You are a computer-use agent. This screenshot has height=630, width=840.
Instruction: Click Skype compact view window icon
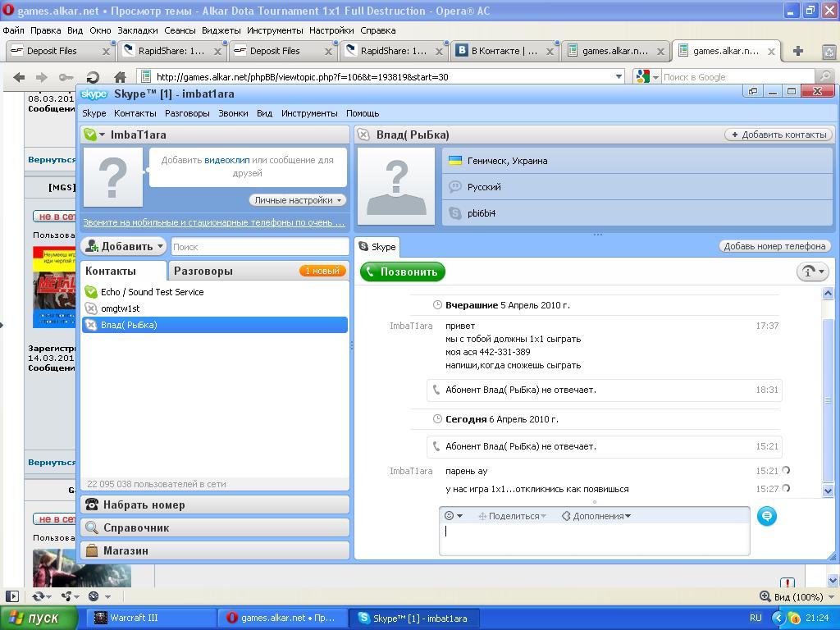[753, 92]
